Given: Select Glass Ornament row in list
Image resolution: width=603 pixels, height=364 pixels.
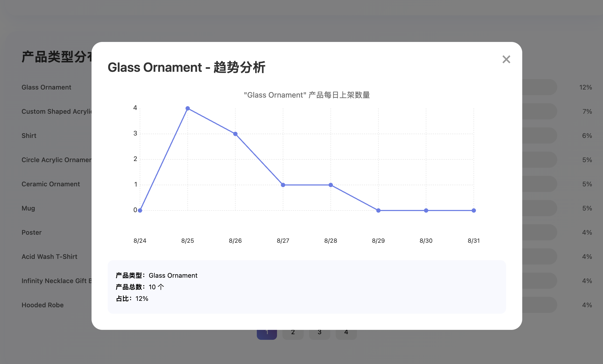Looking at the screenshot, I should pos(46,87).
